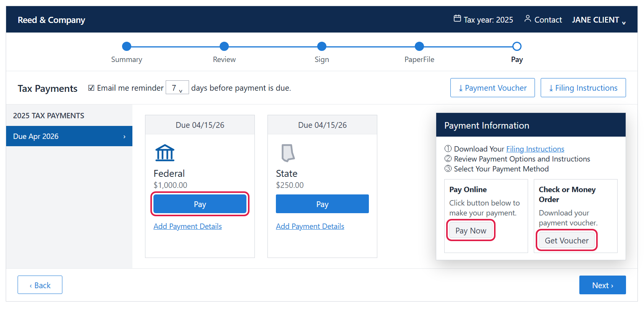This screenshot has height=310, width=644.
Task: Open Filing Instructions link in Payment Information
Action: click(535, 149)
